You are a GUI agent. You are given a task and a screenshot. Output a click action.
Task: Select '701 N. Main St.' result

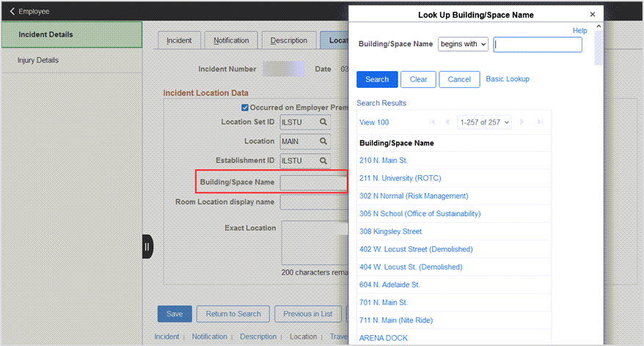tap(384, 303)
